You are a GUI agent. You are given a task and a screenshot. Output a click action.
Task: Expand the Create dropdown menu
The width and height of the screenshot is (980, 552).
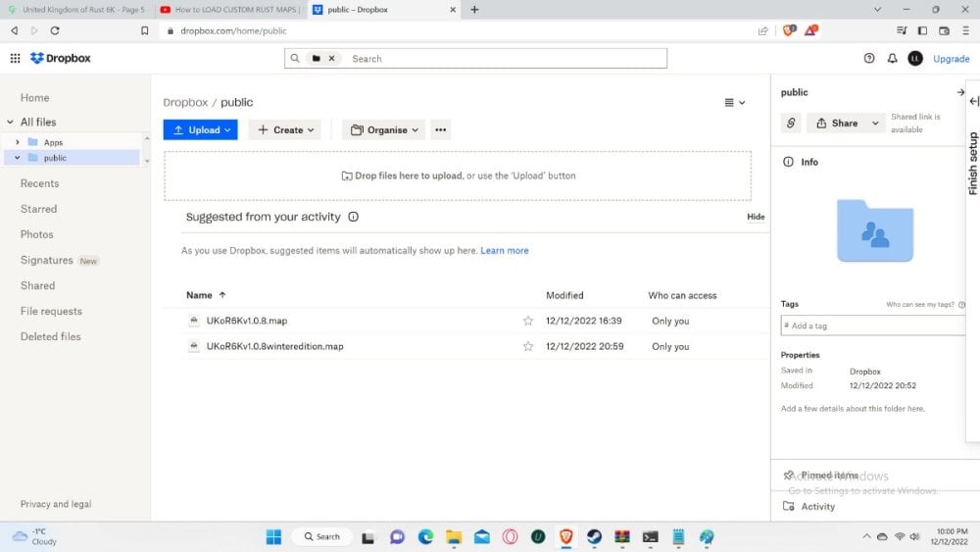(284, 129)
